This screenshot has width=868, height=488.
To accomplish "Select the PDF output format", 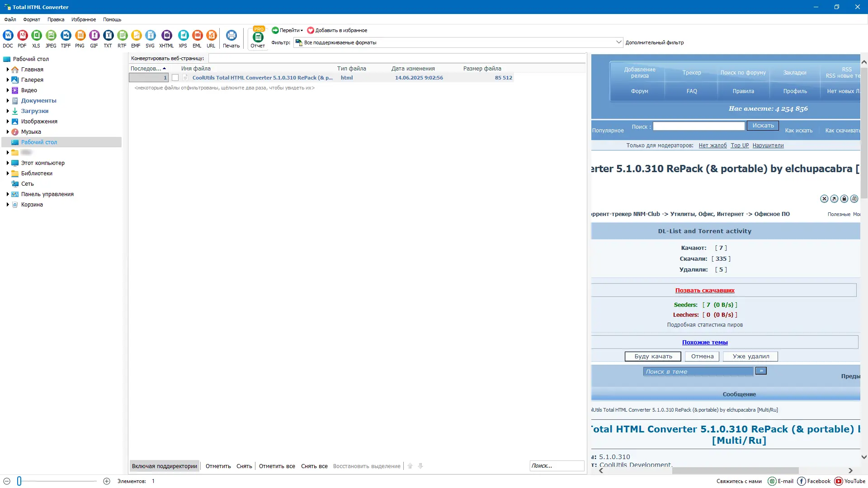I will [x=22, y=38].
